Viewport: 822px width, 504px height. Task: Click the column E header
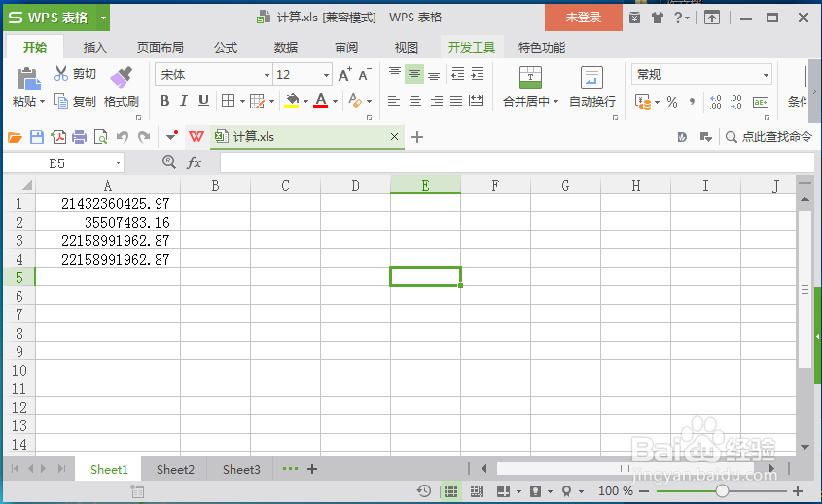click(425, 185)
